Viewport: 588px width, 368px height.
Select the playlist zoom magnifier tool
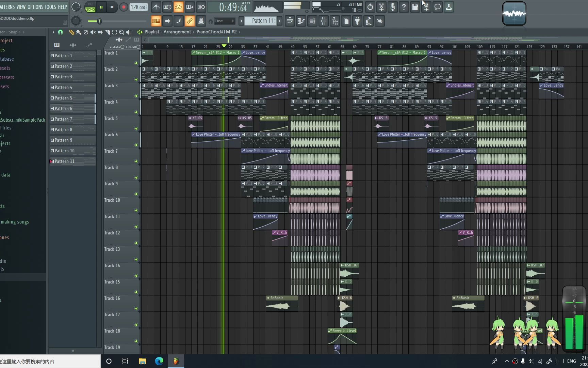pos(121,32)
